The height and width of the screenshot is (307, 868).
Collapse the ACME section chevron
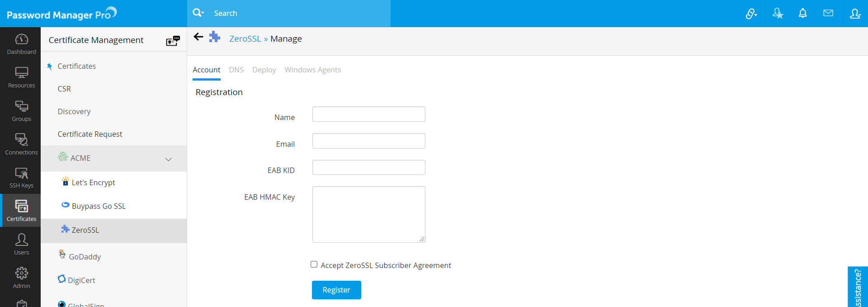(x=169, y=159)
